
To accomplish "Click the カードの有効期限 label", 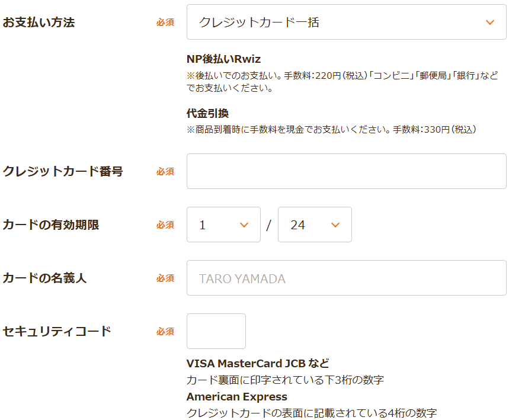I will (51, 225).
